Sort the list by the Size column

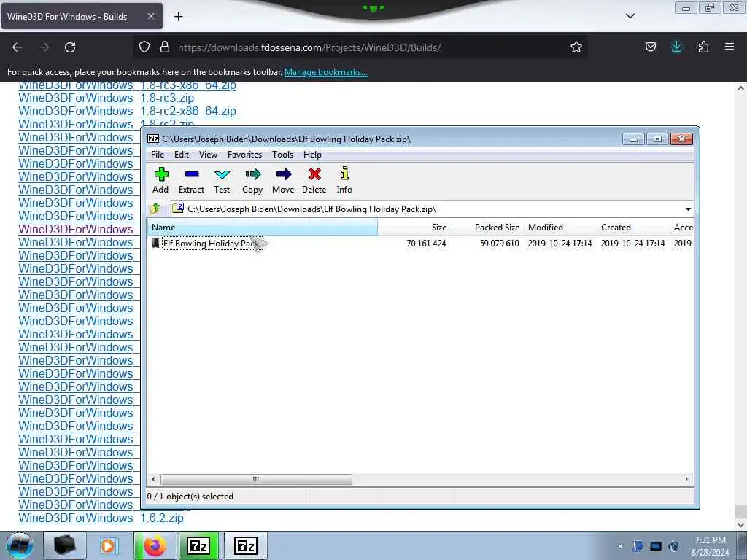pyautogui.click(x=414, y=227)
